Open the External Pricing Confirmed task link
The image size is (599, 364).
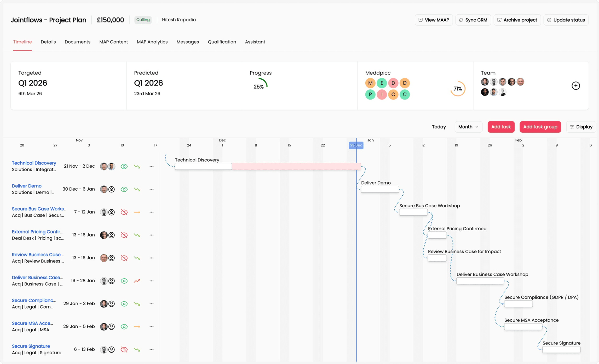click(x=37, y=232)
